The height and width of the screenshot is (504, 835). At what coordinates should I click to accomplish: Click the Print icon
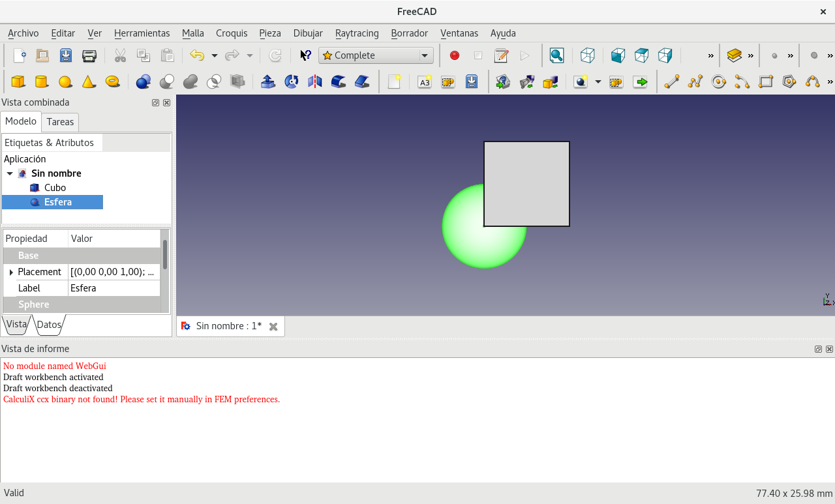click(89, 55)
